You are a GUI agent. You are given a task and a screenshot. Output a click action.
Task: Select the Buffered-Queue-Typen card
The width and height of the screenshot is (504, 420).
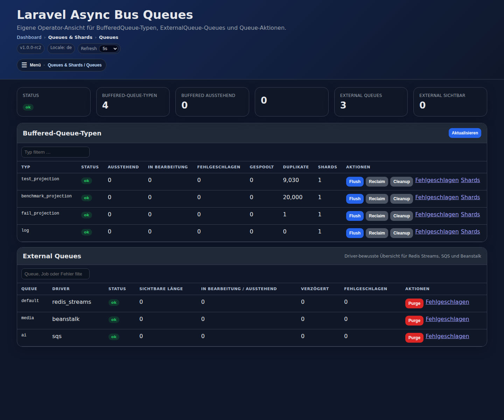pos(133,102)
